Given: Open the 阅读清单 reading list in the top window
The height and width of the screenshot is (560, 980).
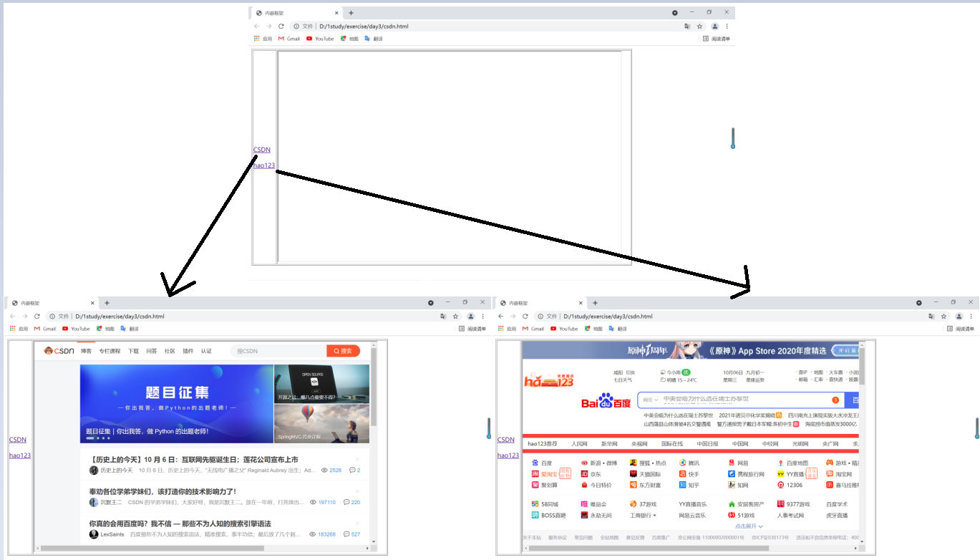Looking at the screenshot, I should point(717,39).
